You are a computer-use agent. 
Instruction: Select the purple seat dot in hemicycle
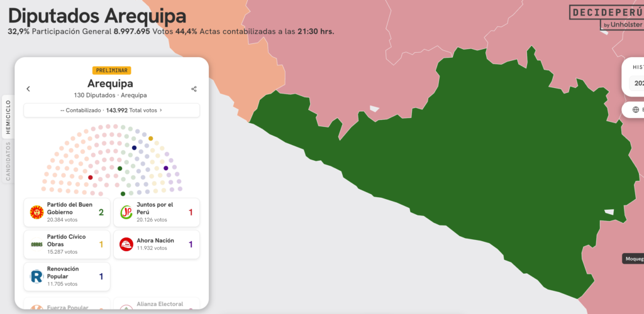point(166,168)
